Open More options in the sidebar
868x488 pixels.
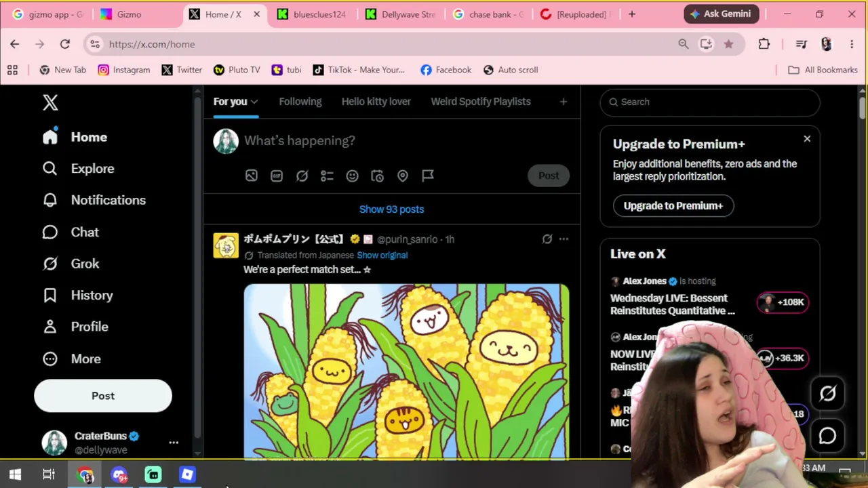71,359
